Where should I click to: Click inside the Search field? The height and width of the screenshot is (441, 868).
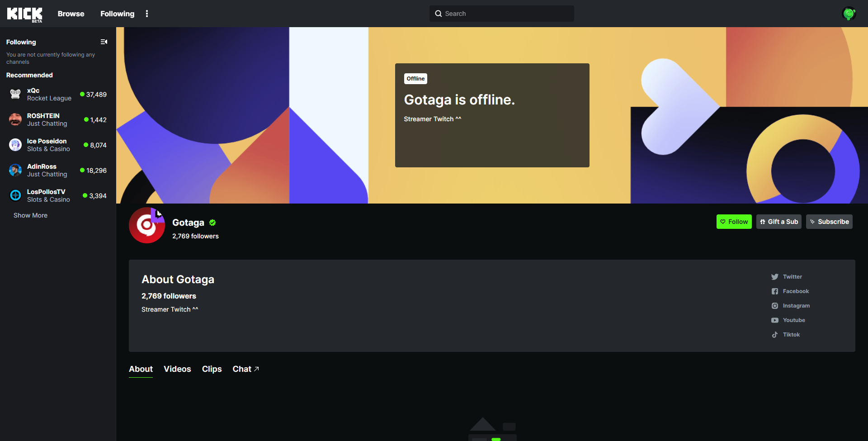[501, 14]
